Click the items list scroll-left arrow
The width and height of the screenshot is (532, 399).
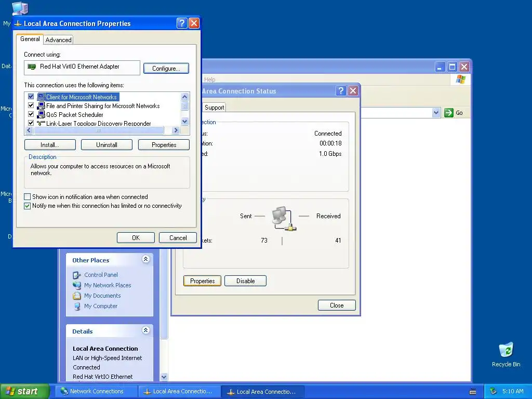click(29, 130)
